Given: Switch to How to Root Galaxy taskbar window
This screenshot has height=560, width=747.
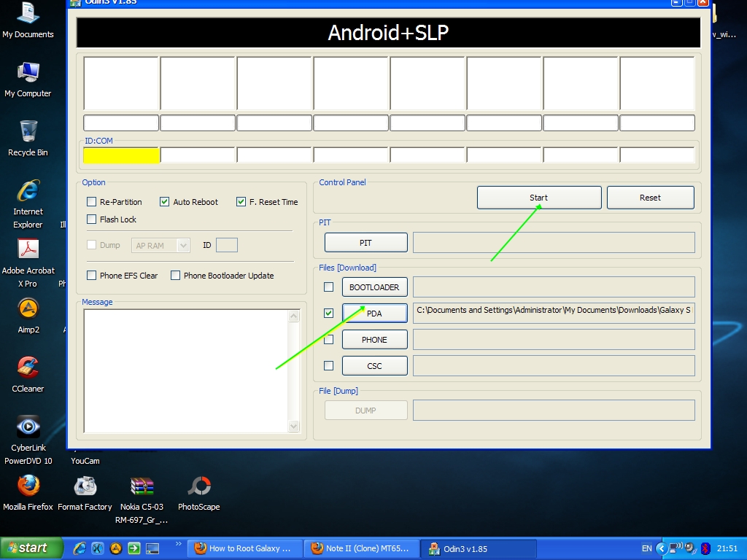Looking at the screenshot, I should pos(245,548).
